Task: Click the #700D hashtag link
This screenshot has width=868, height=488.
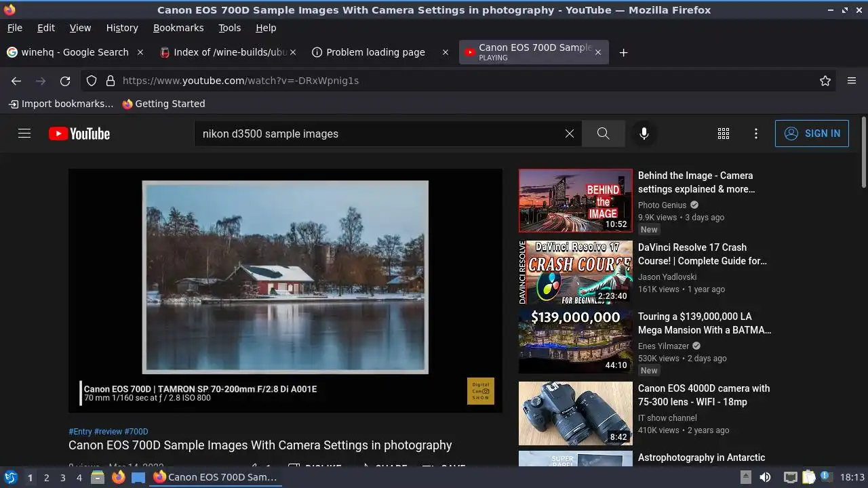Action: (136, 432)
